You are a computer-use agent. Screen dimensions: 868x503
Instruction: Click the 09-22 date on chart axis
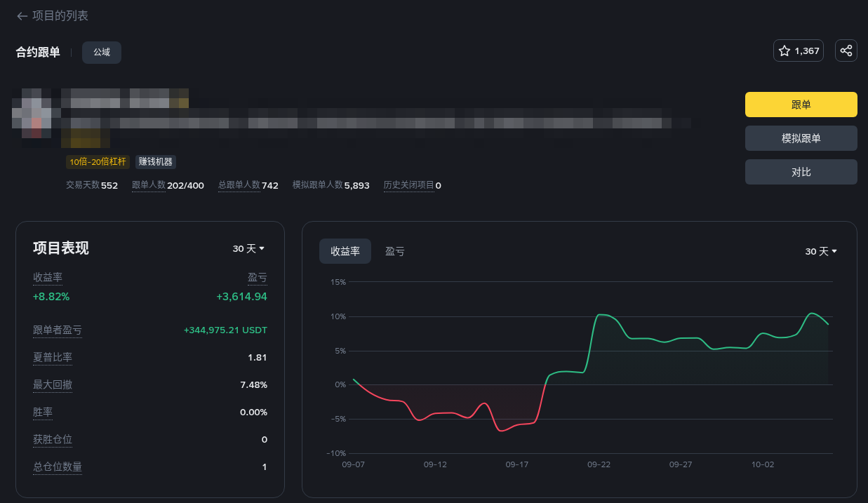(599, 464)
